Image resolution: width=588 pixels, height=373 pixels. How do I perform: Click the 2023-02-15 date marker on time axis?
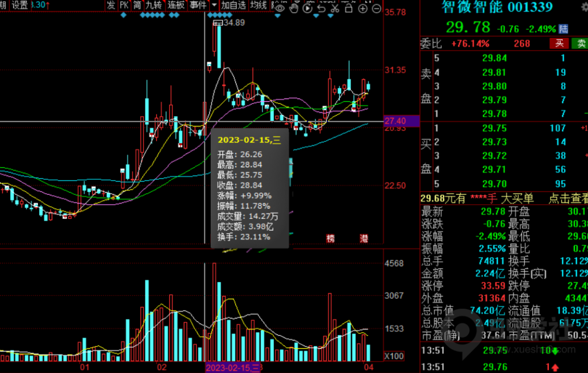[x=232, y=367]
